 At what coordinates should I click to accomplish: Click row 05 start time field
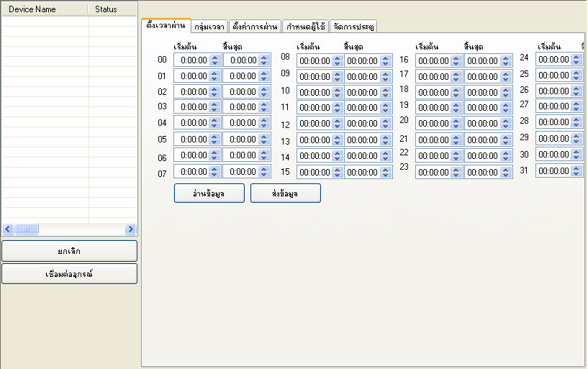tap(198, 139)
